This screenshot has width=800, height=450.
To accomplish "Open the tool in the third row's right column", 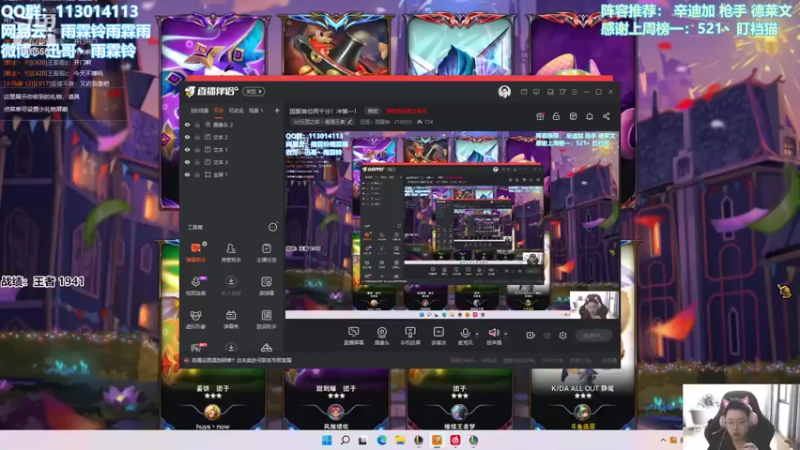I will point(266,319).
